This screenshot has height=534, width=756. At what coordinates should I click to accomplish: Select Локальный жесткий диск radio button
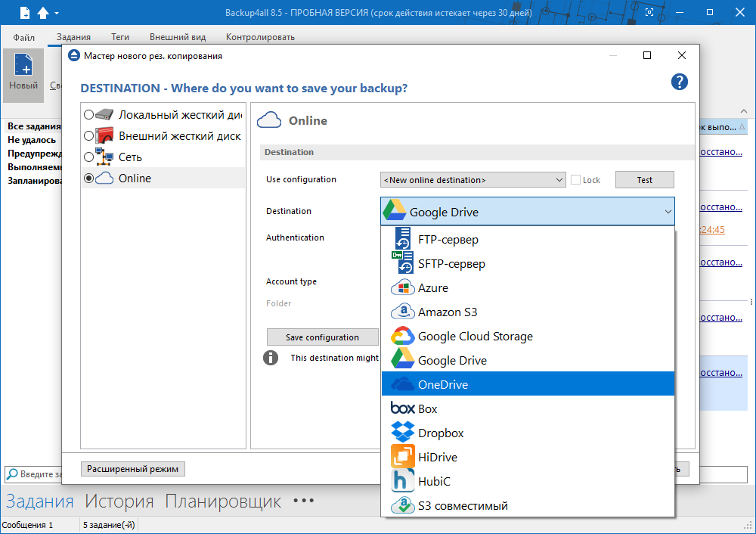point(88,114)
